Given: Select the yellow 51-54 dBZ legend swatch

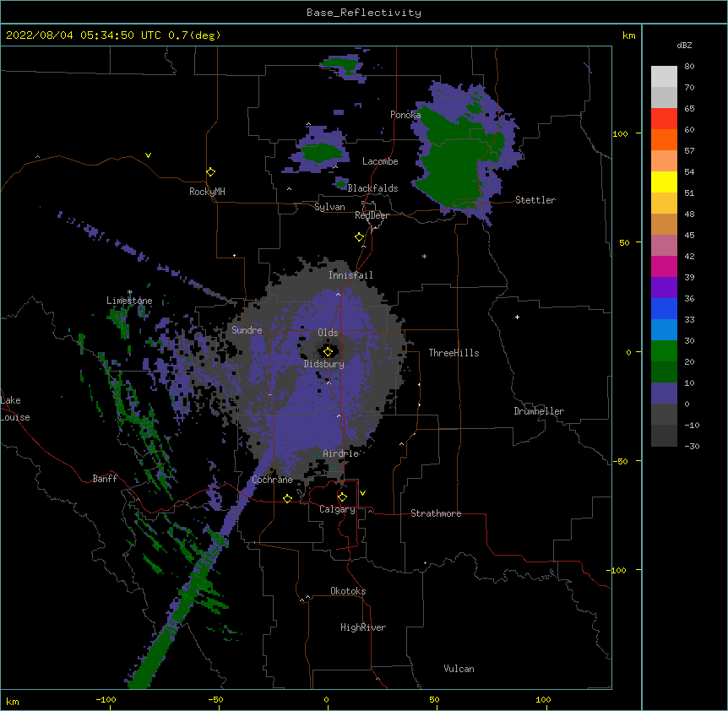Looking at the screenshot, I should (x=664, y=182).
